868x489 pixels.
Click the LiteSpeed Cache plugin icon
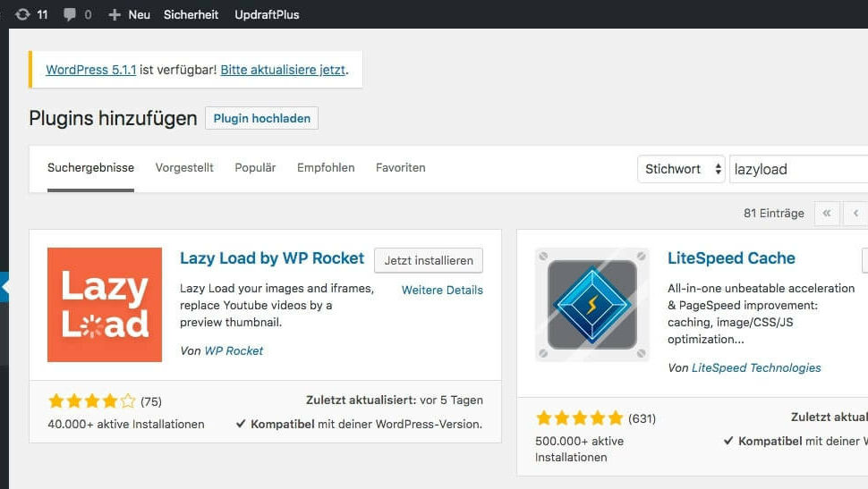click(592, 305)
